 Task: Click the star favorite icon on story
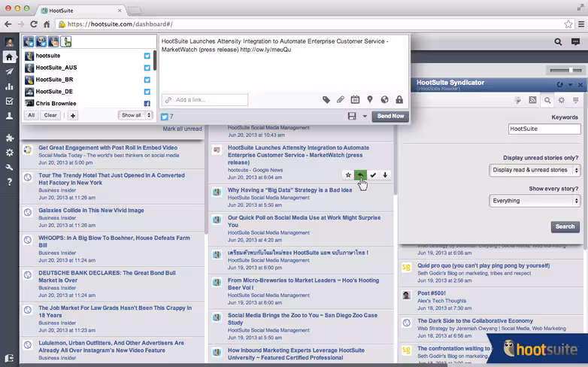(x=348, y=175)
